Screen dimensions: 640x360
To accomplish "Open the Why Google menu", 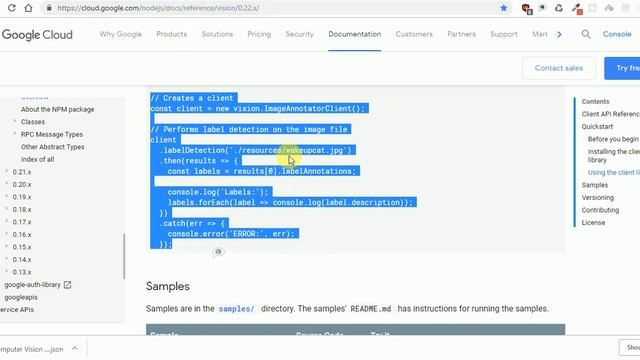I will pos(121,34).
